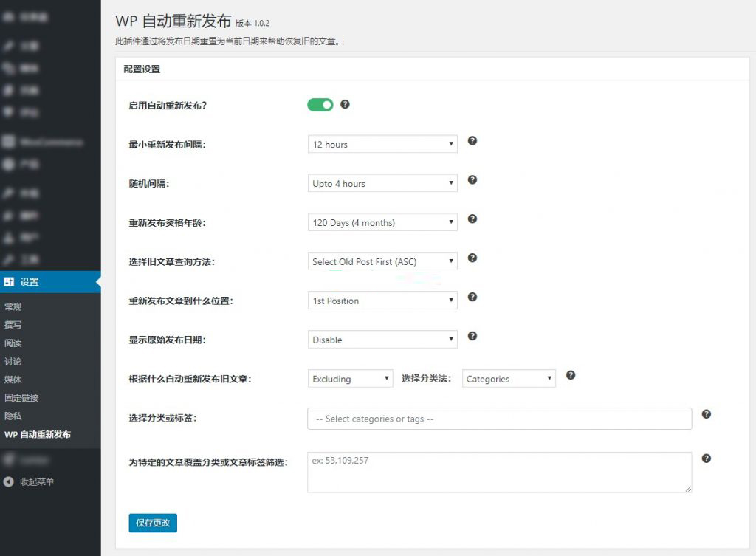756x556 pixels.
Task: Open the Upto 4 hours dropdown
Action: click(382, 183)
